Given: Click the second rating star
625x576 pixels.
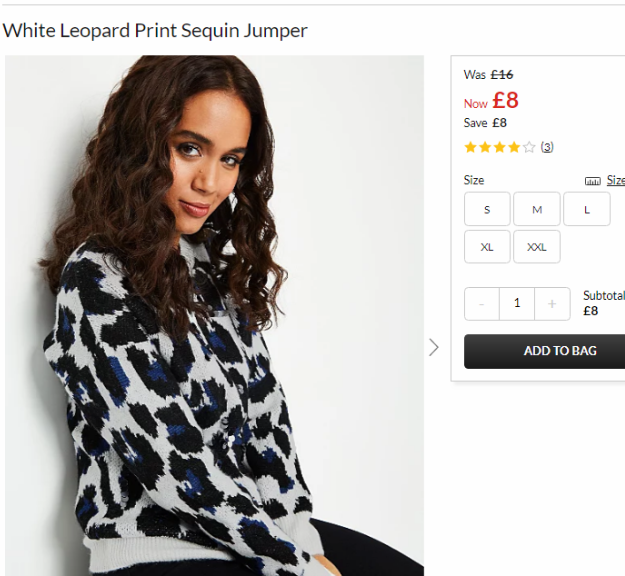Looking at the screenshot, I should [x=485, y=147].
